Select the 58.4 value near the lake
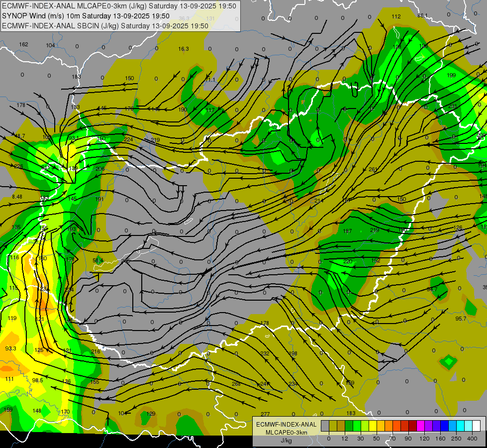Viewport: 487px width, 448px height. click(x=98, y=260)
